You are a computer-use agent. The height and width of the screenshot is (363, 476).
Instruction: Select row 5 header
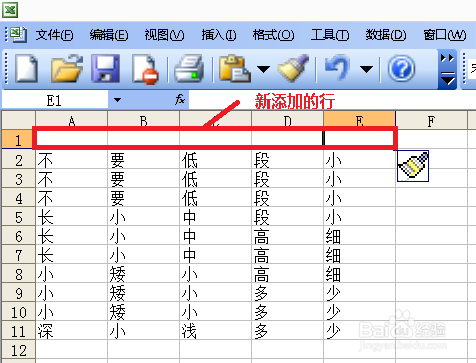(19, 217)
